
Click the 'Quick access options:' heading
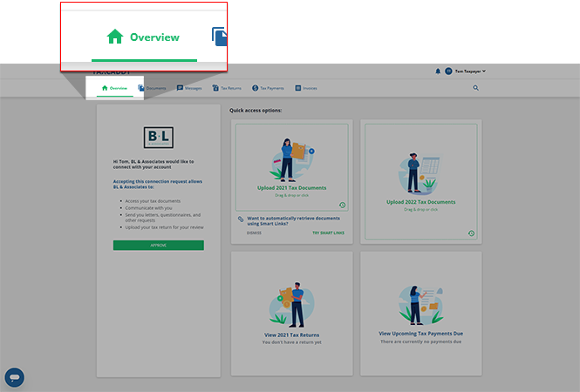click(256, 111)
